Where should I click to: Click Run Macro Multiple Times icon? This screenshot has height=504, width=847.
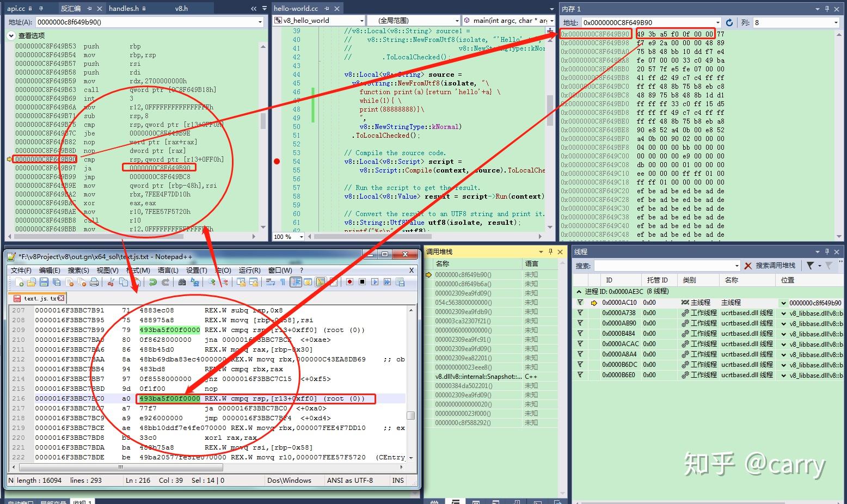pos(387,282)
